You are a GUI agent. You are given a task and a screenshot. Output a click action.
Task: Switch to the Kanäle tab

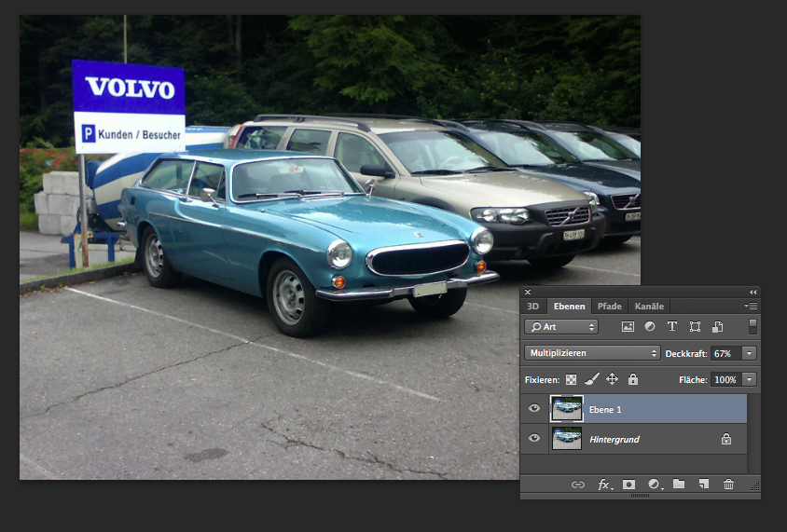click(649, 306)
